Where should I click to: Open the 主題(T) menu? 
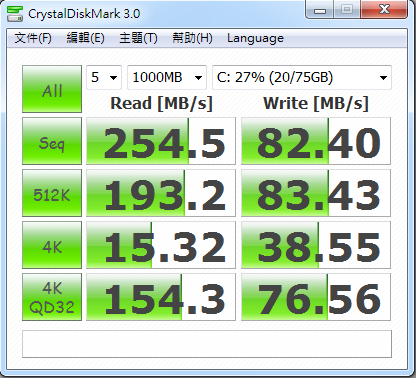138,38
